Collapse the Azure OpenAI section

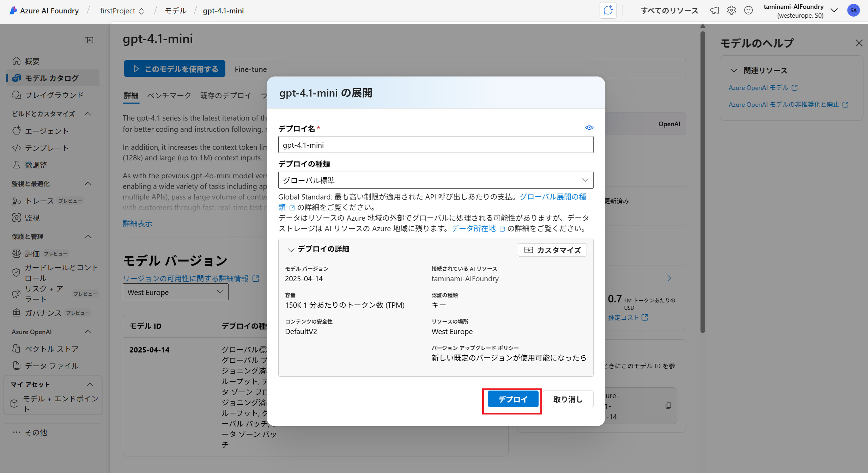(88, 332)
